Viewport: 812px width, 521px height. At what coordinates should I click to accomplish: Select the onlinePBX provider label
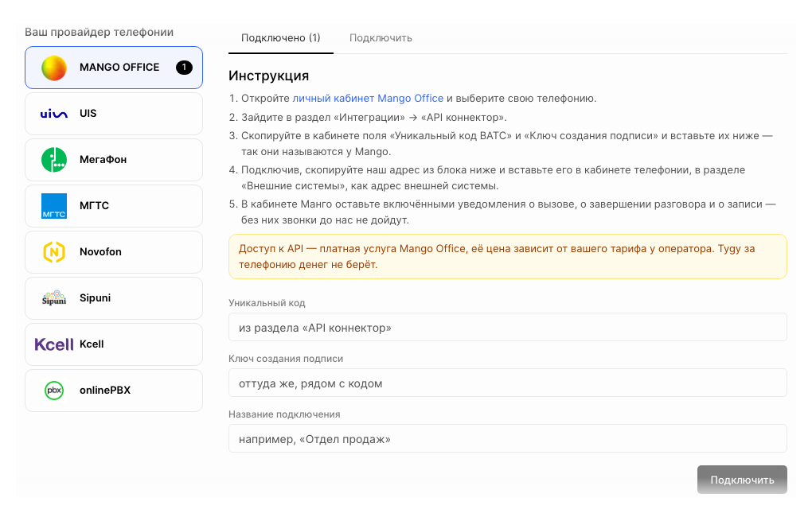(x=105, y=390)
